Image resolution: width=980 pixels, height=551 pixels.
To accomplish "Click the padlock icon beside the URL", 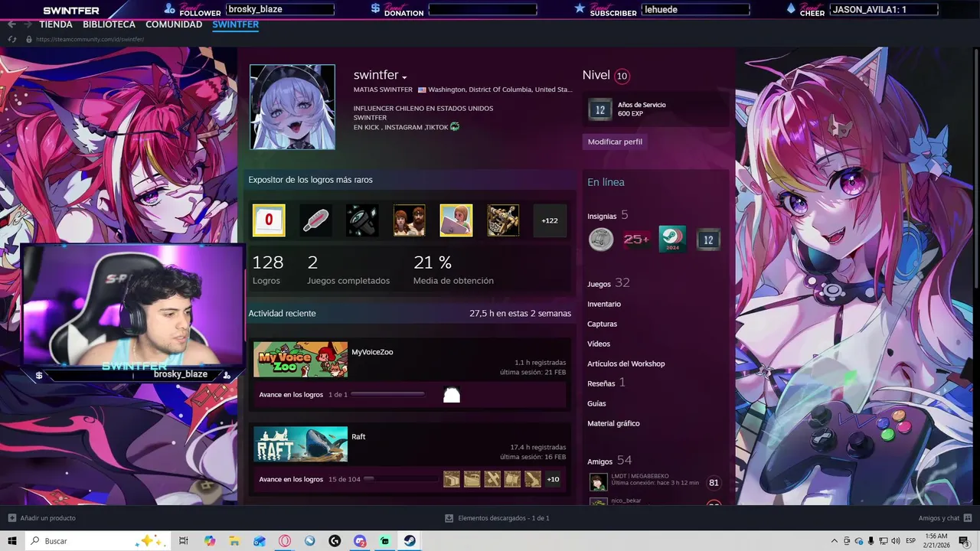I will point(29,39).
